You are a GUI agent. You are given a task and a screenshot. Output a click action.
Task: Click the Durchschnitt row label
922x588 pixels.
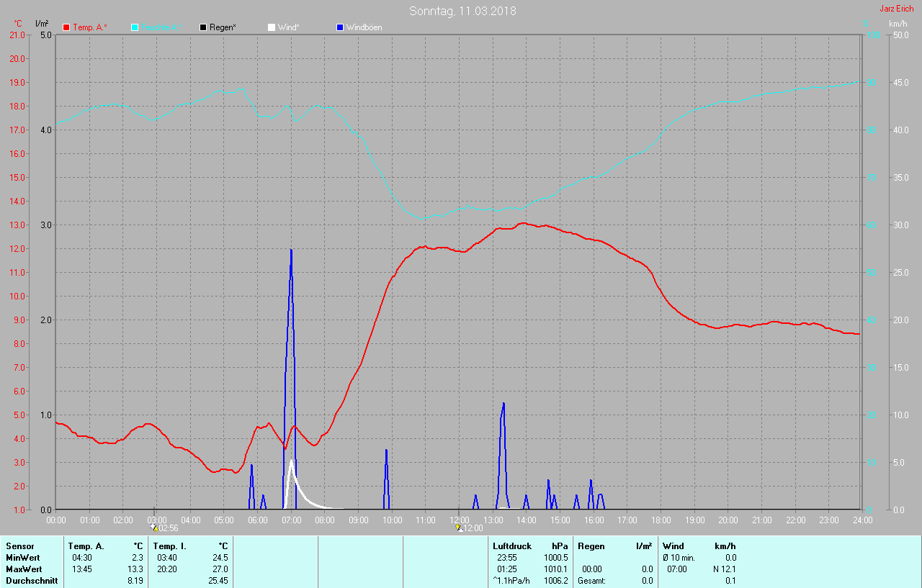[32, 581]
